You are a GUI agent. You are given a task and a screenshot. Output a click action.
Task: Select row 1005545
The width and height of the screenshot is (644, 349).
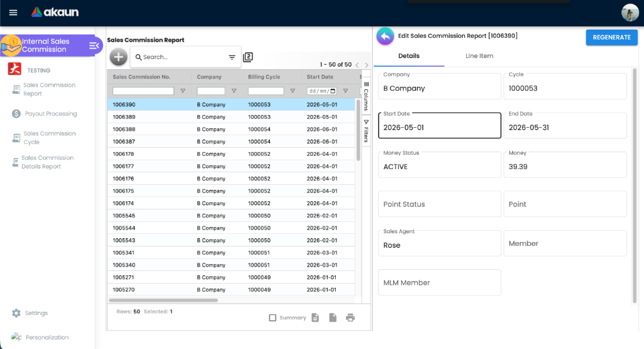tap(231, 216)
